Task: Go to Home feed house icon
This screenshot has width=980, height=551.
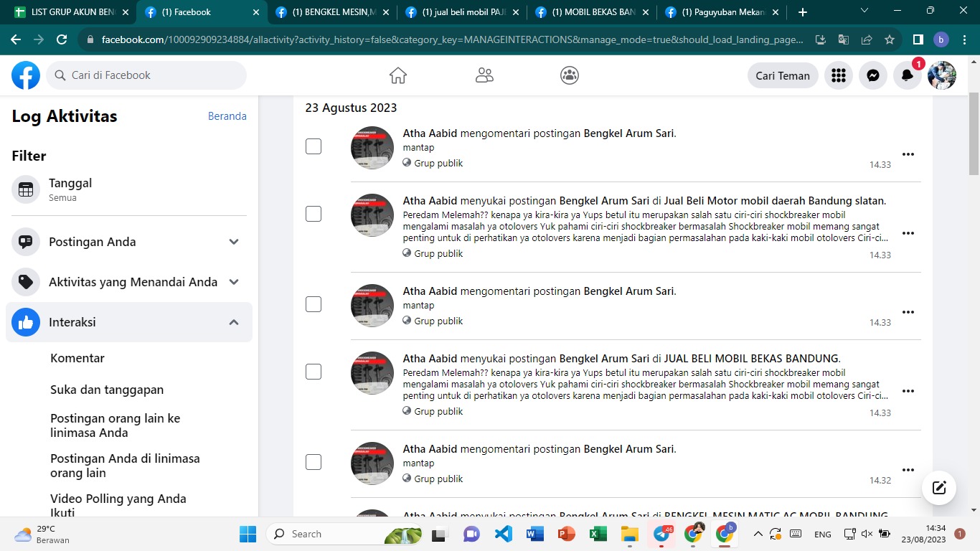Action: pos(398,75)
